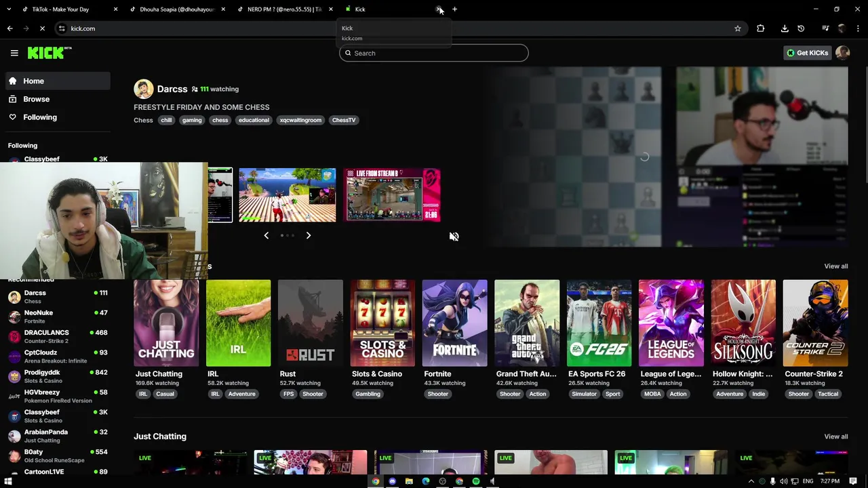
Task: Open OBS Studio from the taskbar
Action: [x=443, y=481]
